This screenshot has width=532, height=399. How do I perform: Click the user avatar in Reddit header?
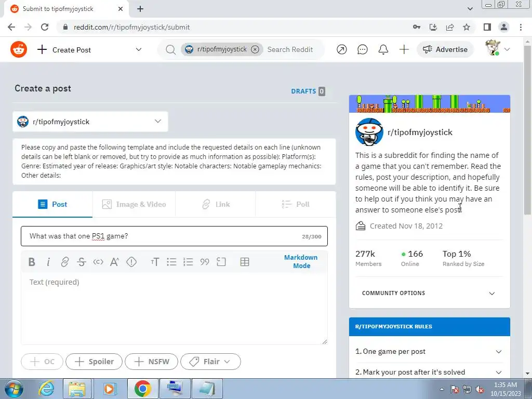point(493,48)
